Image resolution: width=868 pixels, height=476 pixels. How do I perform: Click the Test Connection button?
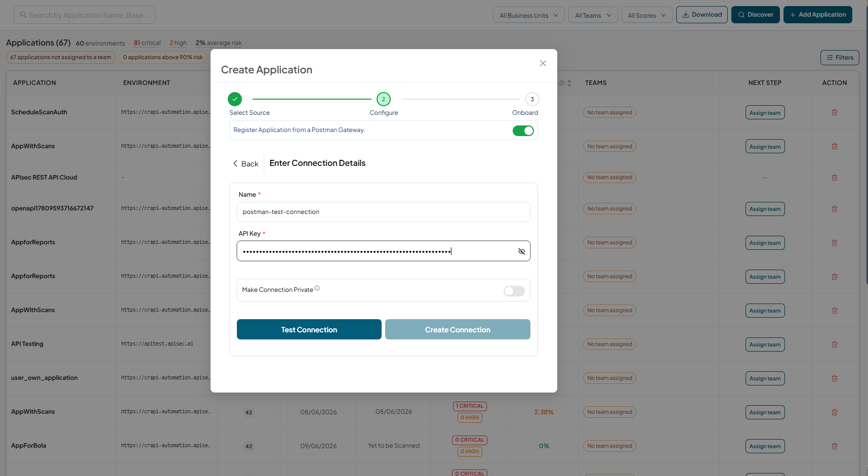309,329
